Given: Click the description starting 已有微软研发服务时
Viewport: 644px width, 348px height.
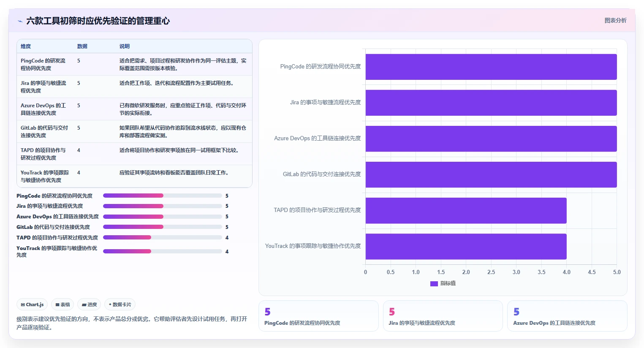Looking at the screenshot, I should click(183, 109).
